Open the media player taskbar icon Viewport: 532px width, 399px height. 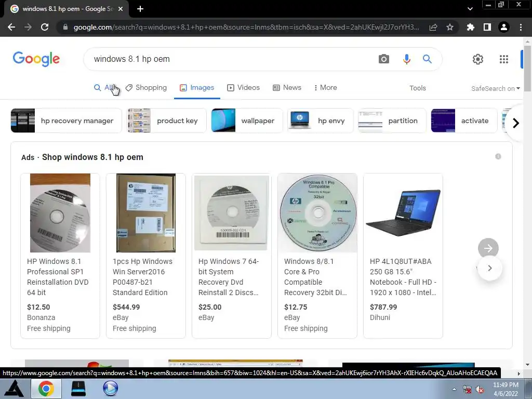point(110,389)
